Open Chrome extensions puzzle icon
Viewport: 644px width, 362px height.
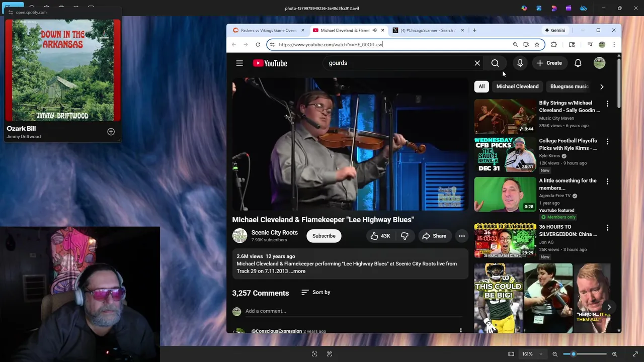pyautogui.click(x=554, y=45)
